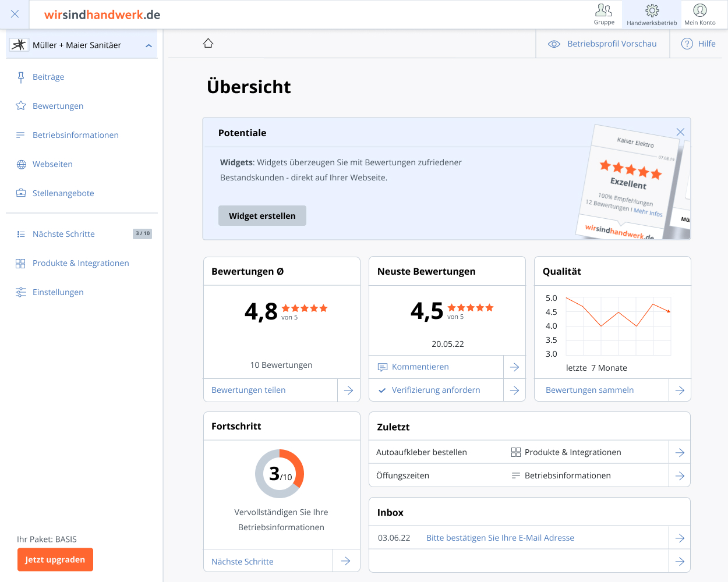Click the sliders icon beside Einstellungen
The width and height of the screenshot is (728, 582).
21,292
